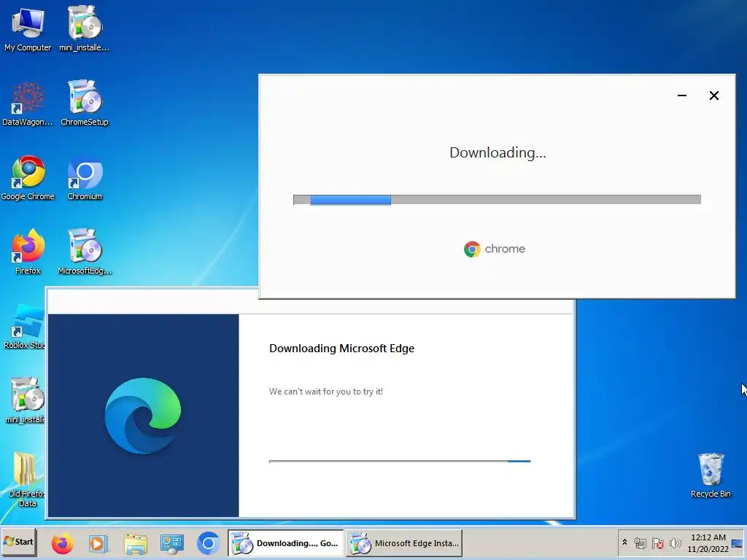Click the chrome logo in the installer

click(494, 249)
